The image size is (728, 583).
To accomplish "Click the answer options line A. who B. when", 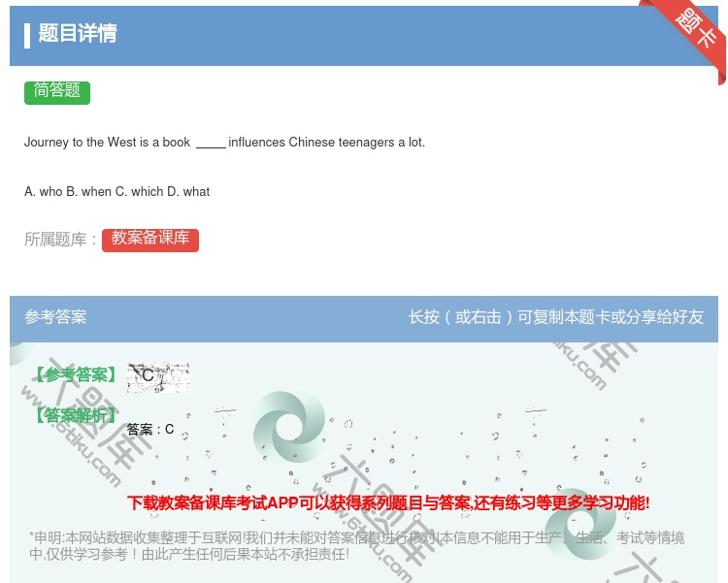I will (x=117, y=191).
